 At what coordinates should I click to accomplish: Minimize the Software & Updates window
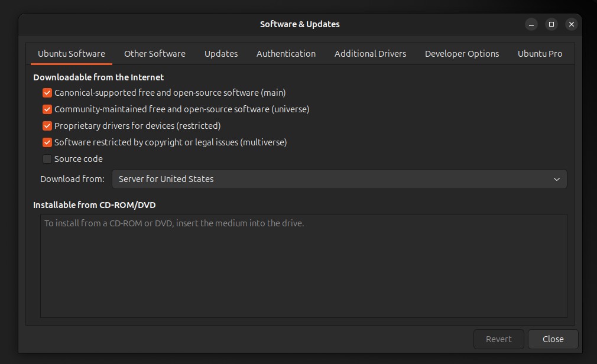(x=531, y=24)
